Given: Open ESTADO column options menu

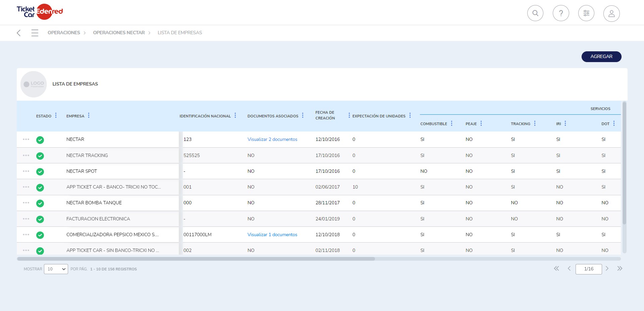Looking at the screenshot, I should point(56,115).
